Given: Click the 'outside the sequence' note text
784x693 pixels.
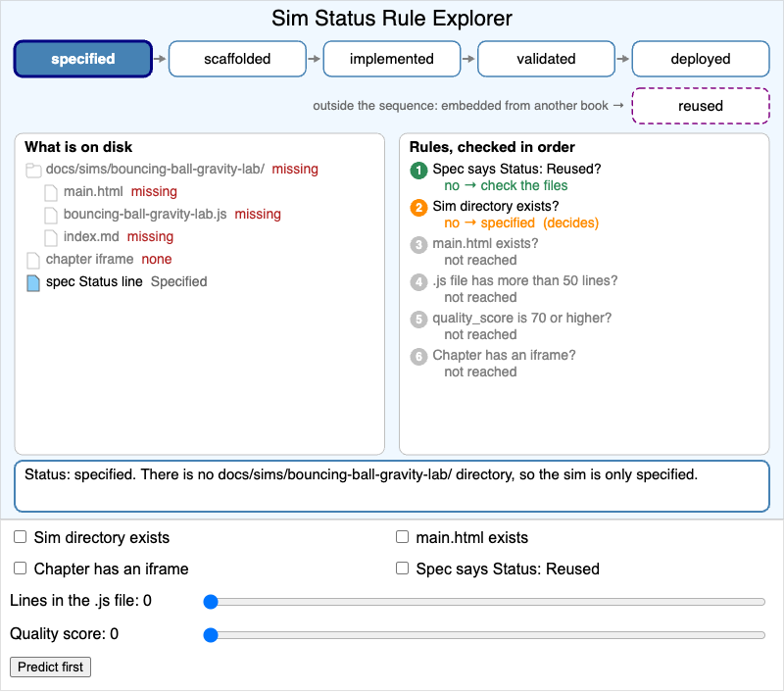Looking at the screenshot, I should coord(468,106).
